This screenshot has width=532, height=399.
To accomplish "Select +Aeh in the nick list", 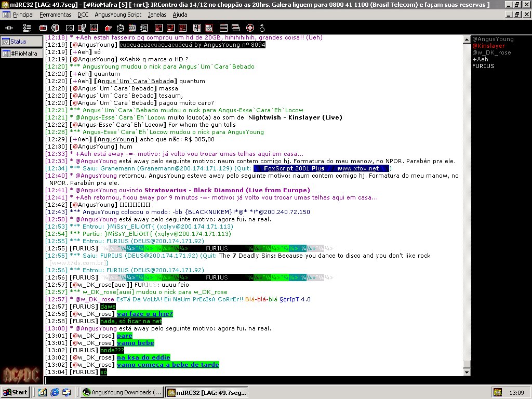I will coord(480,59).
